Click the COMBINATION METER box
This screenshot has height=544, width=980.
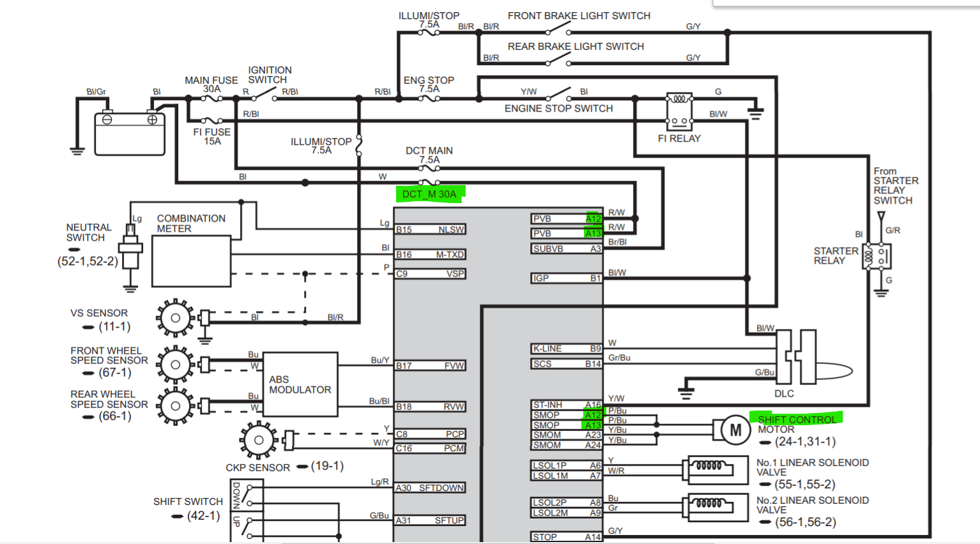pos(191,262)
